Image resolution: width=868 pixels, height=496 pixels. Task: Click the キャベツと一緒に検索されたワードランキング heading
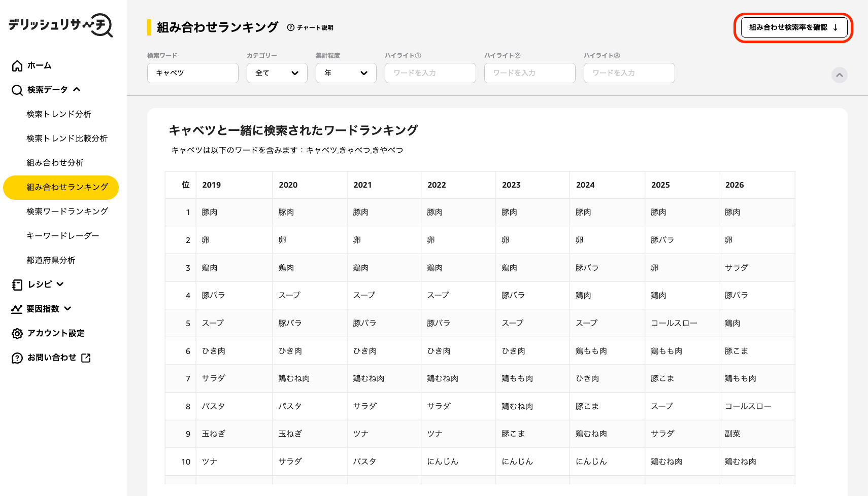pyautogui.click(x=293, y=130)
